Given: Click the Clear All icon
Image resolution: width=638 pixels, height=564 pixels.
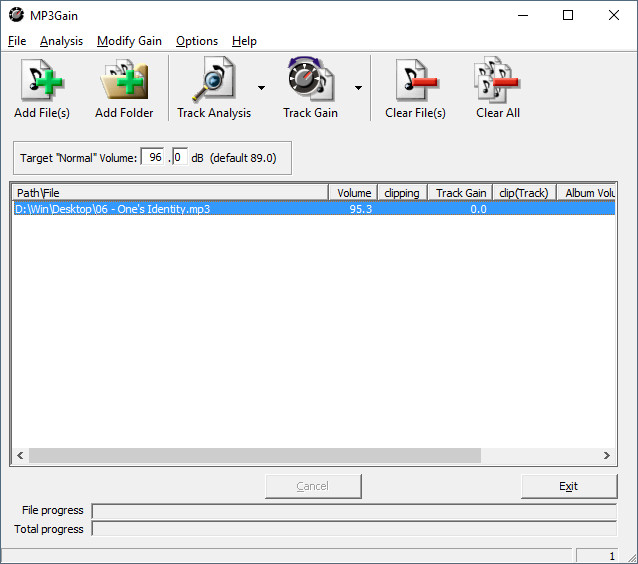Looking at the screenshot, I should coord(498,80).
